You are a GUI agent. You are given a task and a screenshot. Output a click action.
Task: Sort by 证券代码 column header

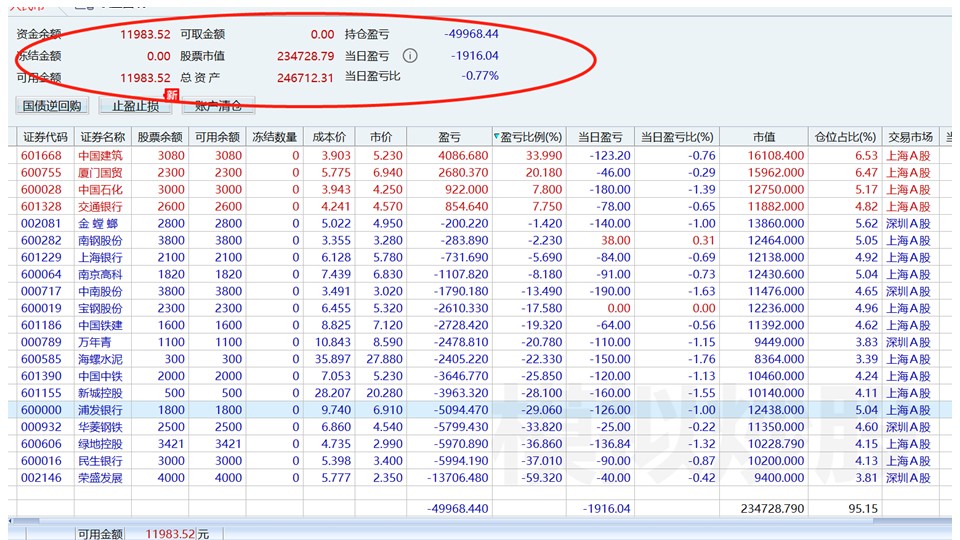[x=45, y=137]
